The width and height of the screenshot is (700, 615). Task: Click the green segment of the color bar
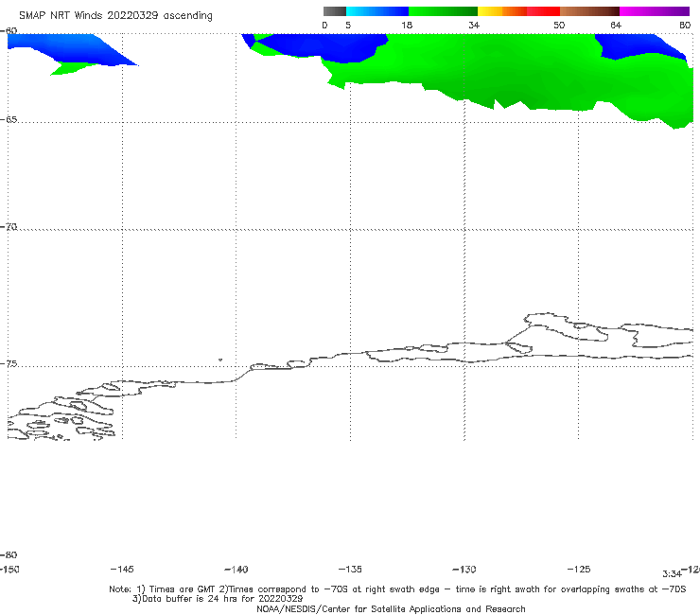[x=443, y=11]
